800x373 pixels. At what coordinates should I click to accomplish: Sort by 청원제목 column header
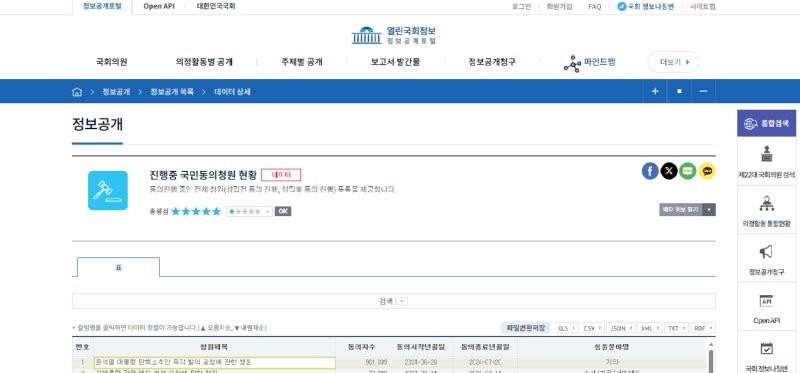pos(214,347)
